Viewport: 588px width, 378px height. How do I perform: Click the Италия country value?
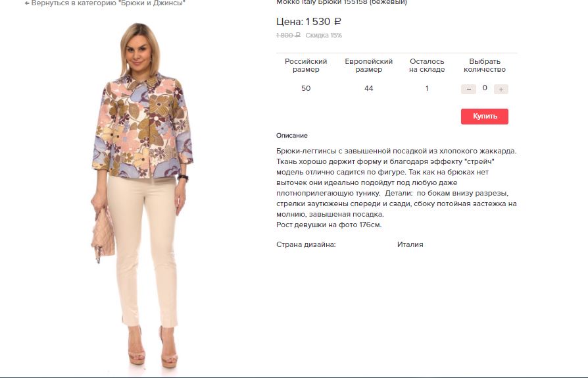[410, 244]
